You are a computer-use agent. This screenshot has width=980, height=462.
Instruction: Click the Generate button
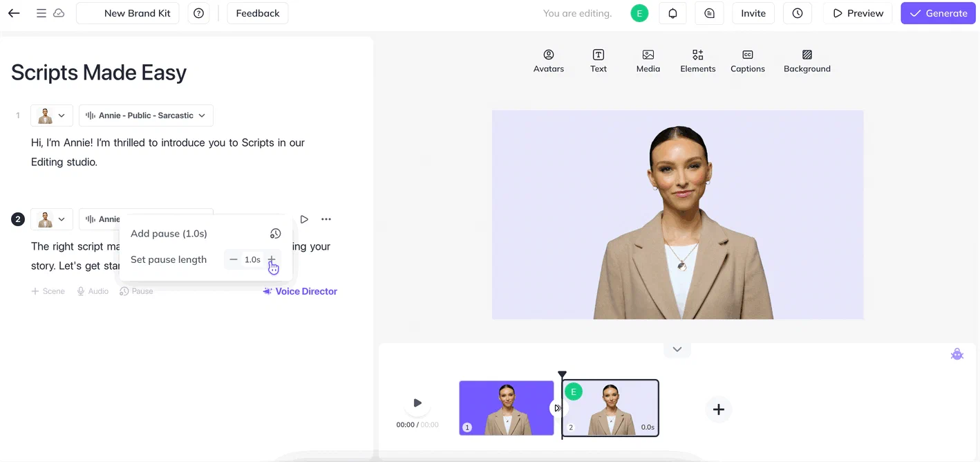(938, 13)
